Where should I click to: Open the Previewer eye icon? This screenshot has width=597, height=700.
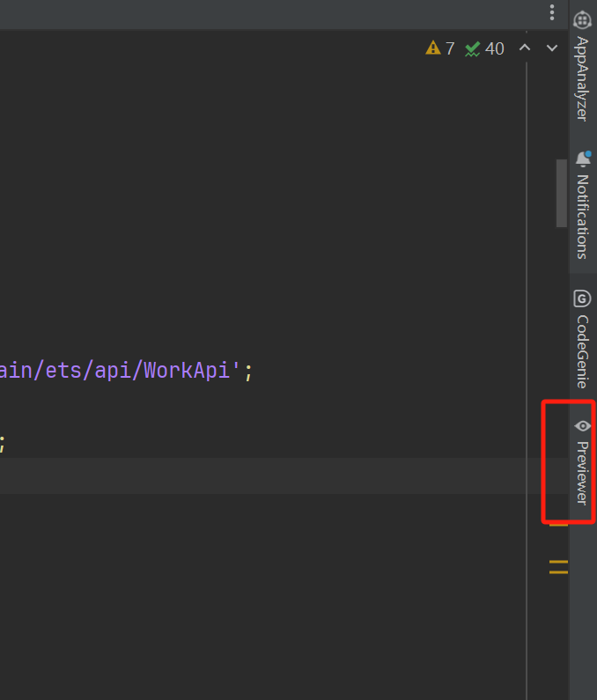coord(582,426)
